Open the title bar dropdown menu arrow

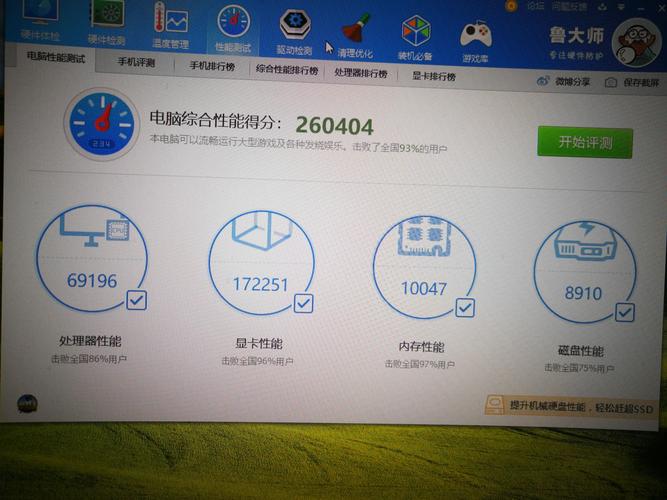point(621,8)
